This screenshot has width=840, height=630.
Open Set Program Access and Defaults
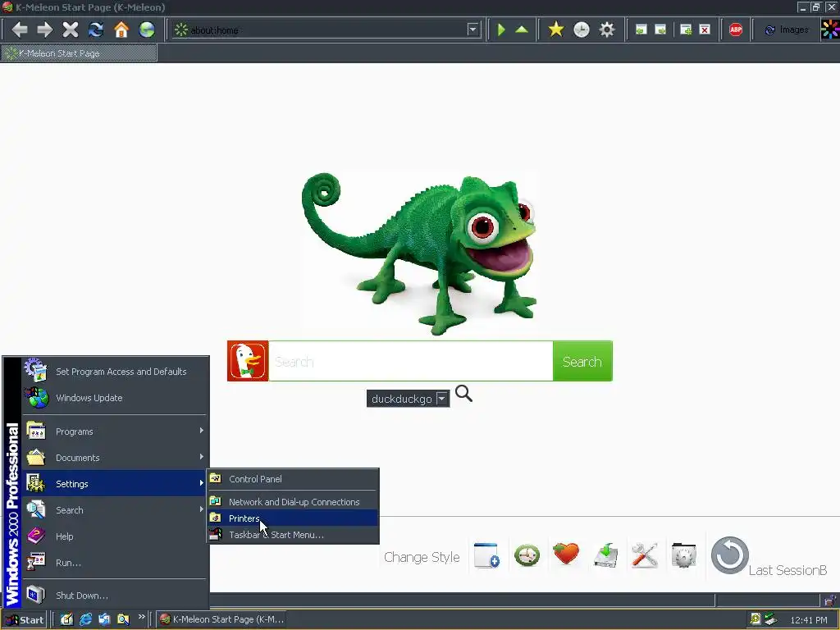(115, 372)
